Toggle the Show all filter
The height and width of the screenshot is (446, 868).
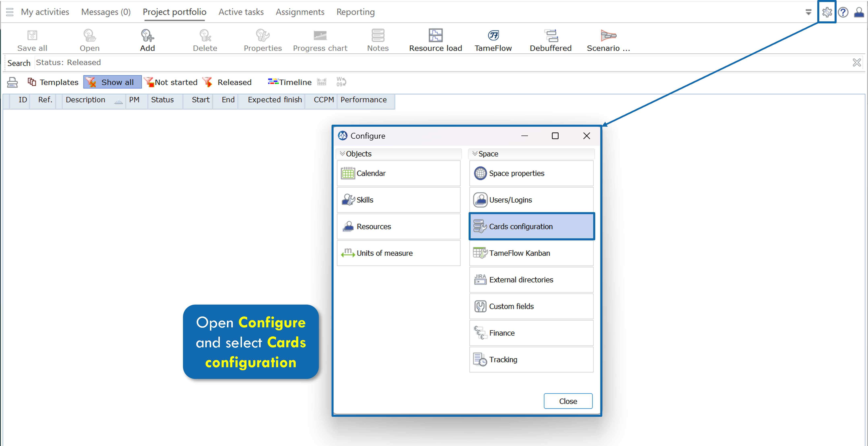112,82
